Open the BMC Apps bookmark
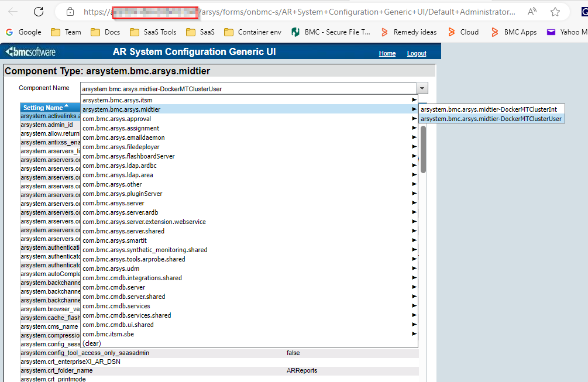 point(514,32)
